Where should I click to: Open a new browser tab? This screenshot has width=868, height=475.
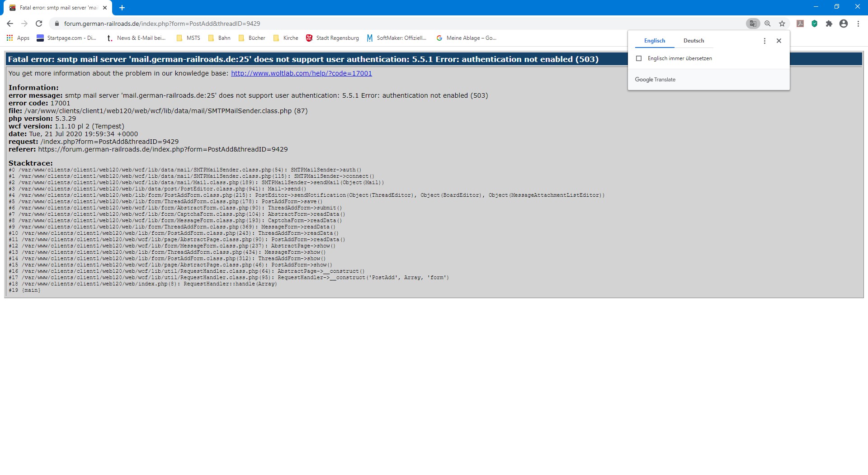point(122,8)
